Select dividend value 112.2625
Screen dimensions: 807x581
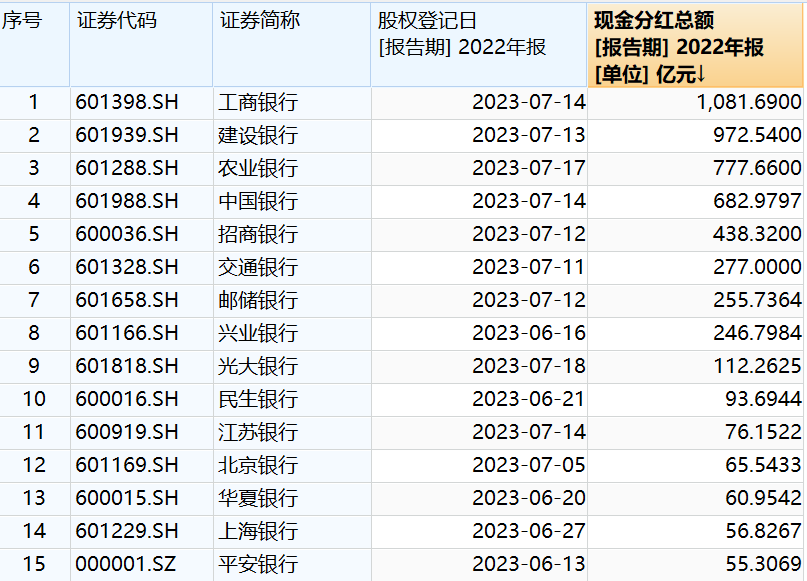(x=757, y=366)
